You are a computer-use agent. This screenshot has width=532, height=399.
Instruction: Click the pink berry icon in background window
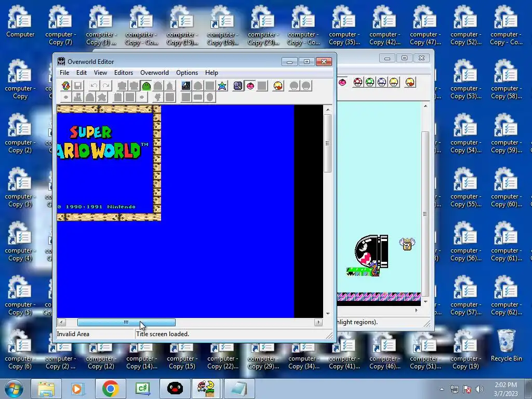click(343, 82)
